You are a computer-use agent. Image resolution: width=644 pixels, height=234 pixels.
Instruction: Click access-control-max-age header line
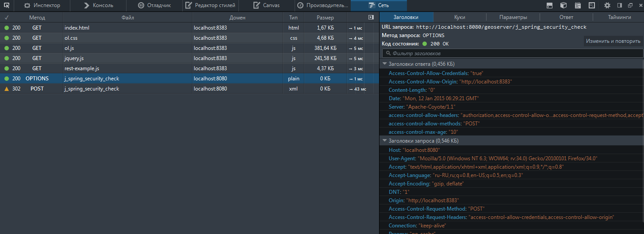pyautogui.click(x=512, y=132)
